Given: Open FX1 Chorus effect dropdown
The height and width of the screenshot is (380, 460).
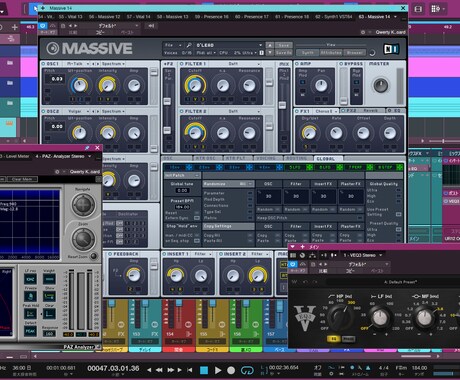Looking at the screenshot, I should pos(325,111).
